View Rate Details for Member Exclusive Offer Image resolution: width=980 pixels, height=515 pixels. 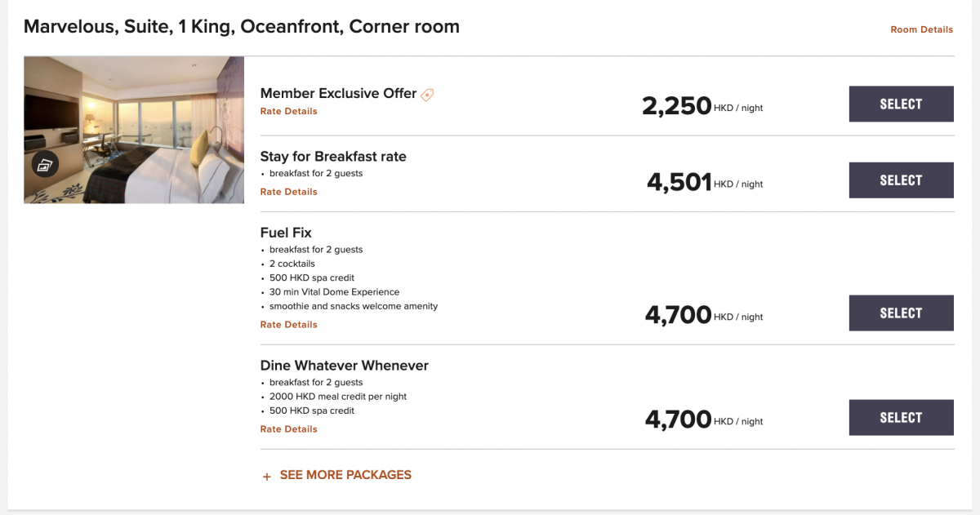(288, 111)
